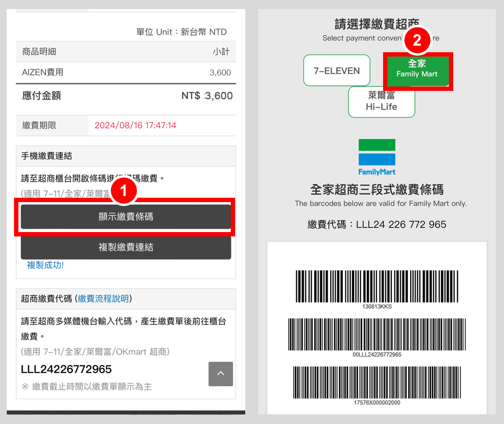The width and height of the screenshot is (504, 424).
Task: Click the deadline 2024/08/16 17:47:14
Action: coord(135,125)
